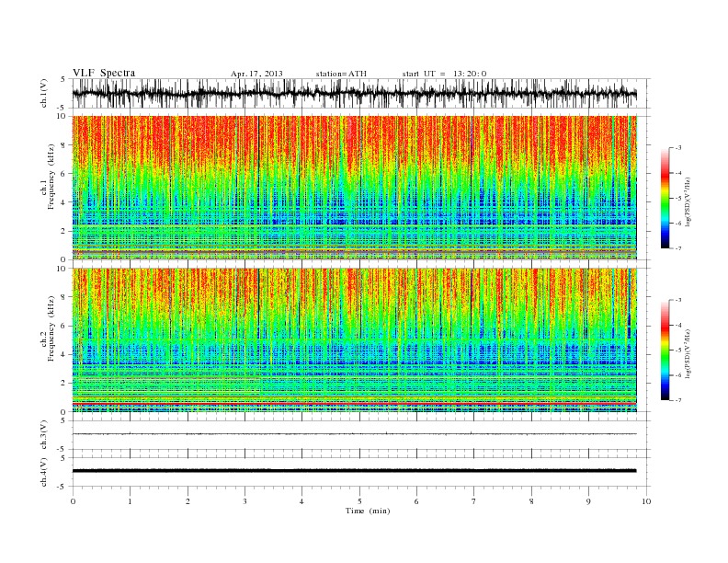Click the "2" tick on the time axis
Viewport: 728px width, 563px height.
[x=188, y=501]
